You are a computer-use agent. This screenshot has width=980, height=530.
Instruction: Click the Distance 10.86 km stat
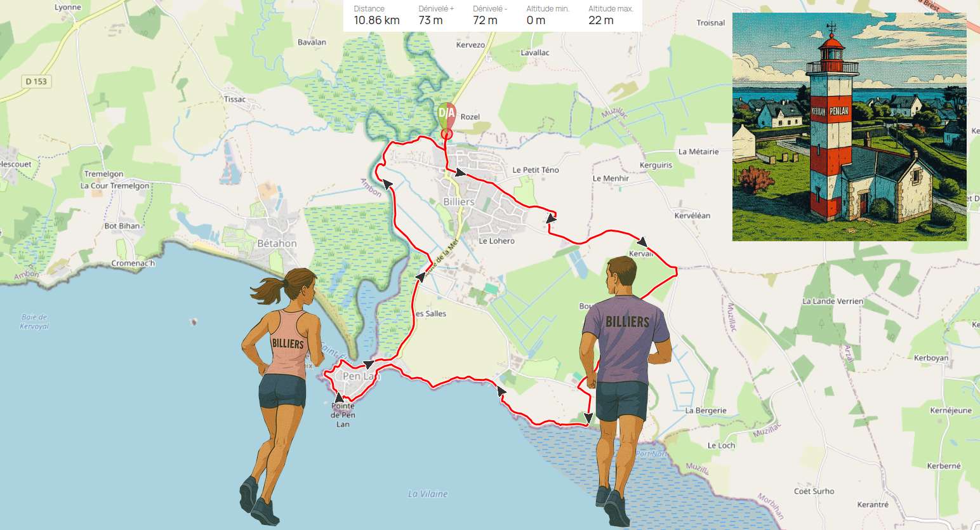[x=376, y=15]
